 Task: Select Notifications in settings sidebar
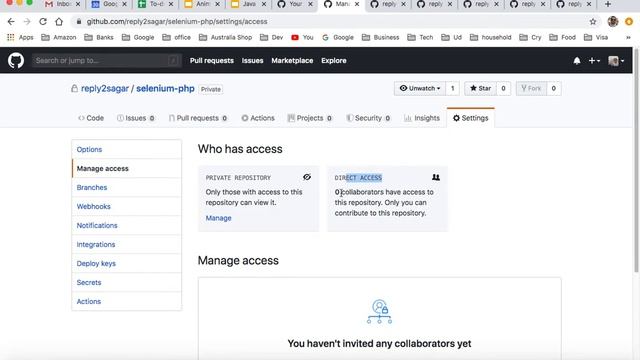pos(127,225)
